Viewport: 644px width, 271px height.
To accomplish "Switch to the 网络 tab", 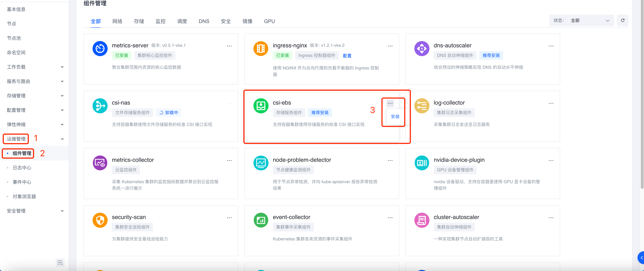I will [x=117, y=21].
